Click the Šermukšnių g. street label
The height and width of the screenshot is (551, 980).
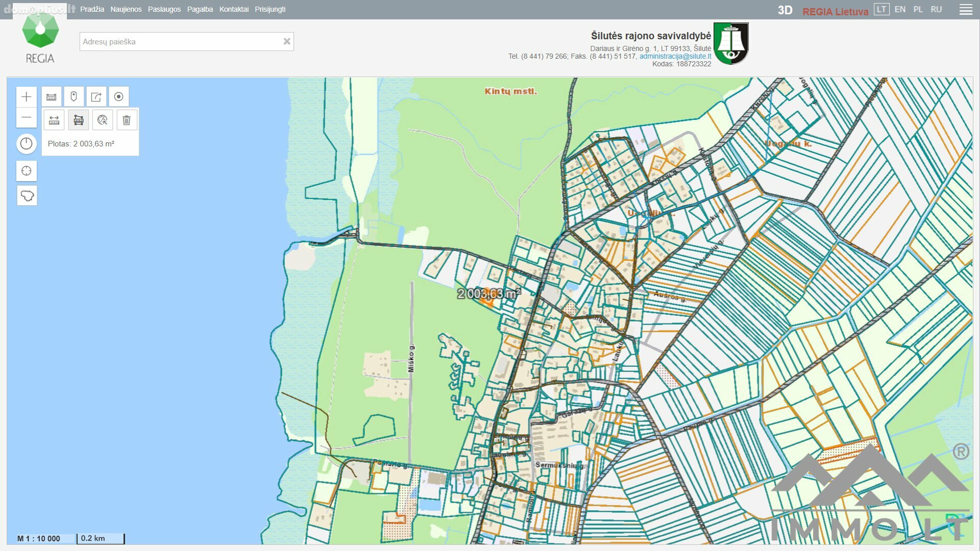[560, 465]
